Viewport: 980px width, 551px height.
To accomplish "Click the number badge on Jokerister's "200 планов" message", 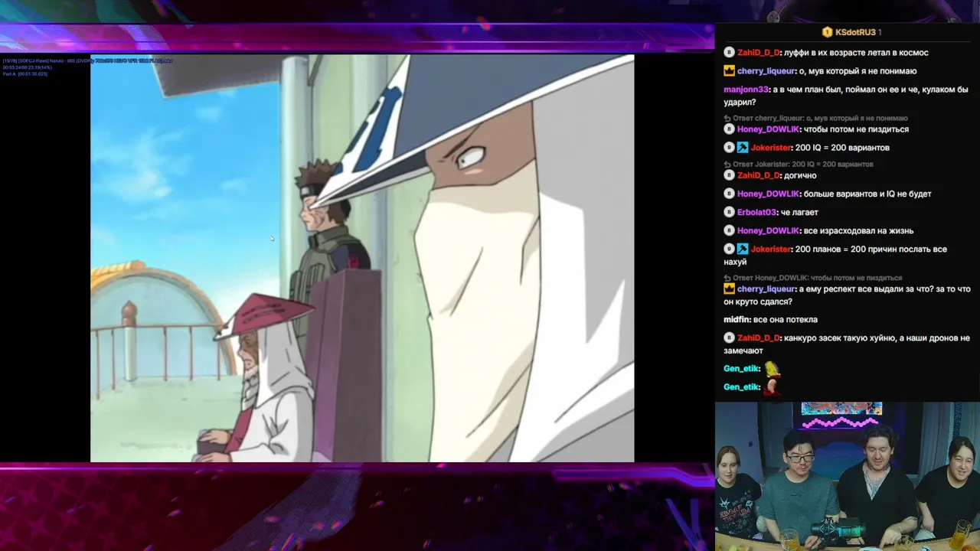I will point(729,249).
